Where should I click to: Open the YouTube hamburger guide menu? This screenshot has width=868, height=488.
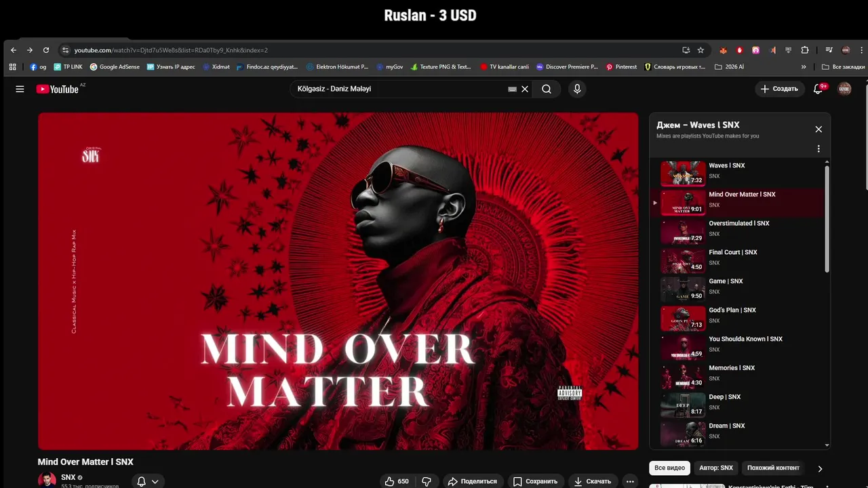click(x=20, y=89)
